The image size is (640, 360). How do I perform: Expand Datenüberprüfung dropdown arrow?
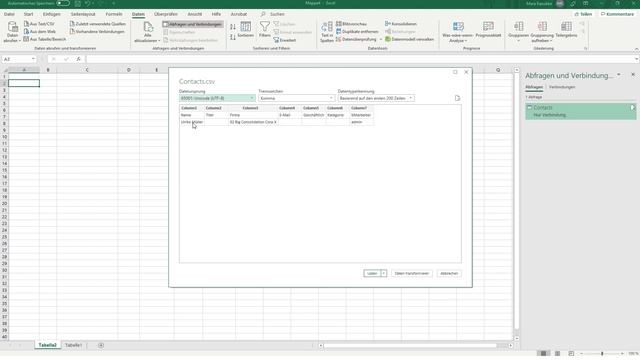click(381, 40)
